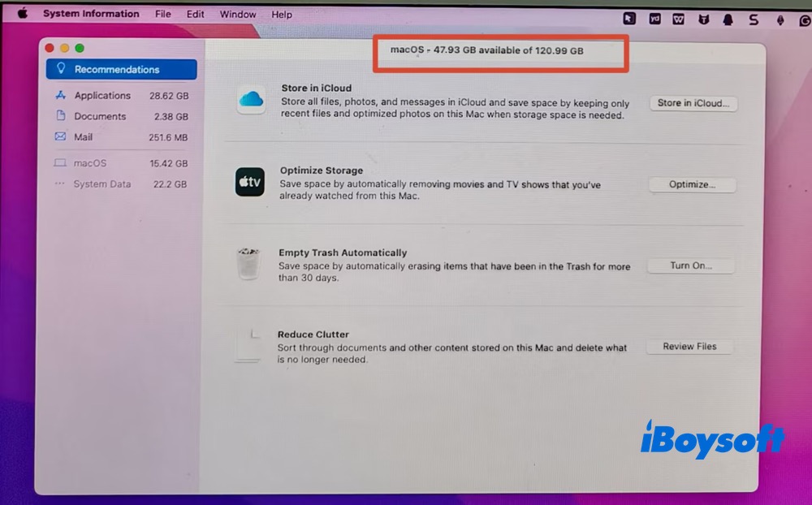The image size is (812, 505).
Task: Click the pen-nib menu bar icon
Action: tap(780, 20)
